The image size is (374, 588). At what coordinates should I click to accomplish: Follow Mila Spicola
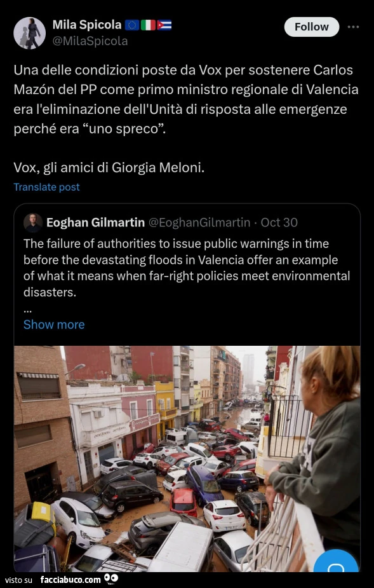[311, 27]
